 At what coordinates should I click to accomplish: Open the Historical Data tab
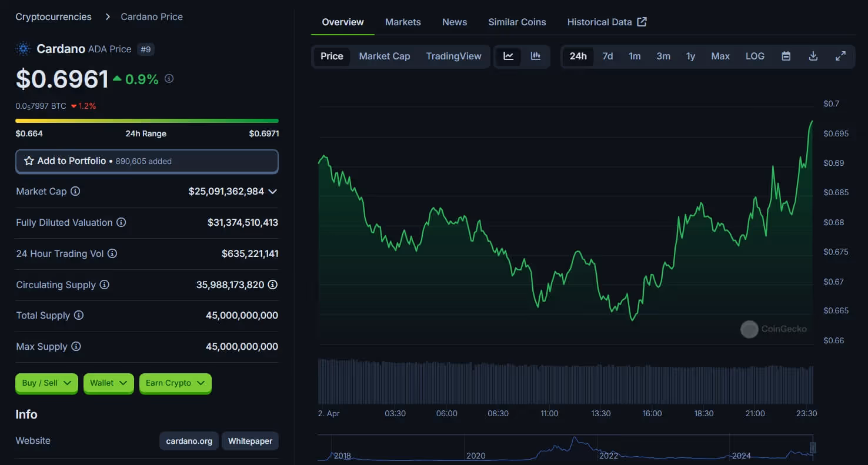coord(607,22)
